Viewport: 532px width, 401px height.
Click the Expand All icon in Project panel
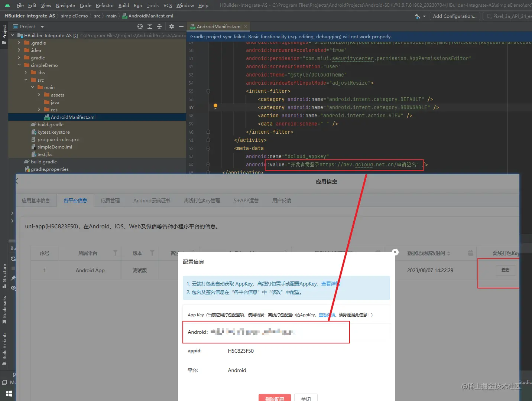(150, 26)
